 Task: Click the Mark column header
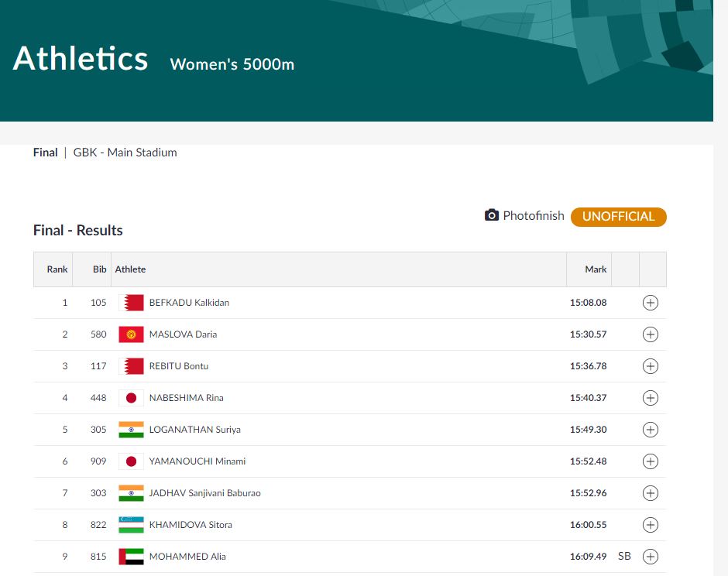click(x=596, y=269)
